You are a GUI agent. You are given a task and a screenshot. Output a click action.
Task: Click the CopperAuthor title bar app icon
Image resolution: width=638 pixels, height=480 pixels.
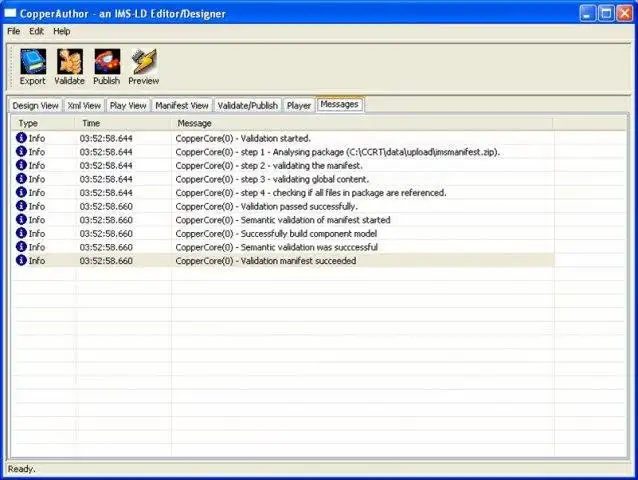point(10,13)
